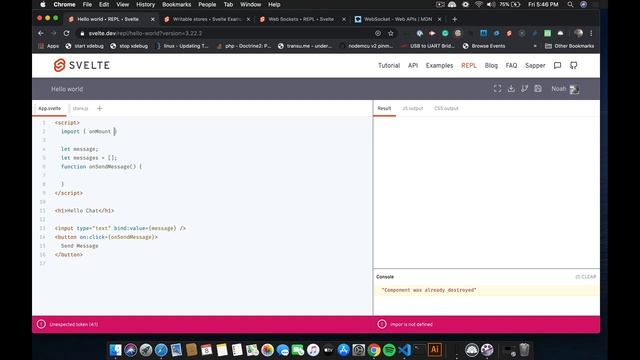Open a new Chrome tab
This screenshot has width=640, height=360.
[455, 19]
